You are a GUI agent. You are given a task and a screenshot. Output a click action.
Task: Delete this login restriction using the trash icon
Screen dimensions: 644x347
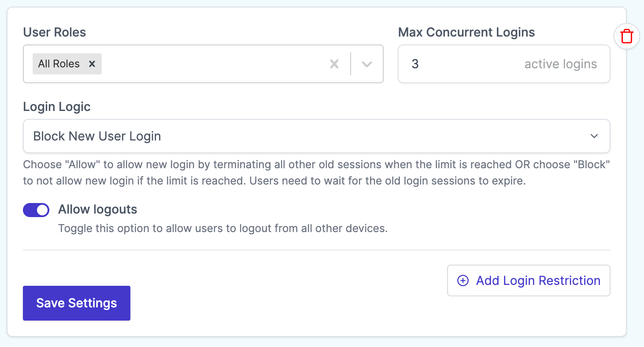coord(626,36)
